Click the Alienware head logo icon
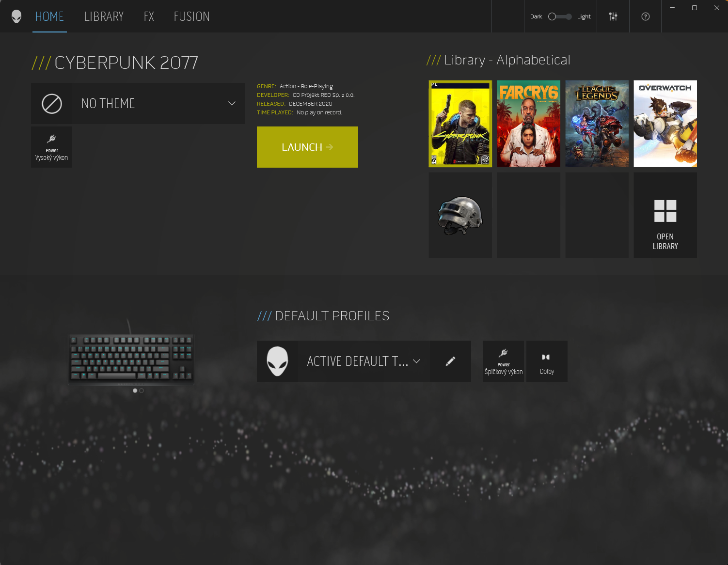The width and height of the screenshot is (728, 565). pyautogui.click(x=16, y=16)
